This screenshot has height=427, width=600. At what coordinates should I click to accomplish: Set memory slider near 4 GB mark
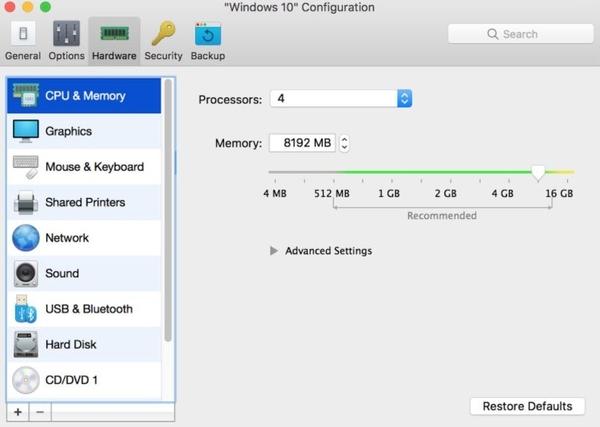[509, 172]
